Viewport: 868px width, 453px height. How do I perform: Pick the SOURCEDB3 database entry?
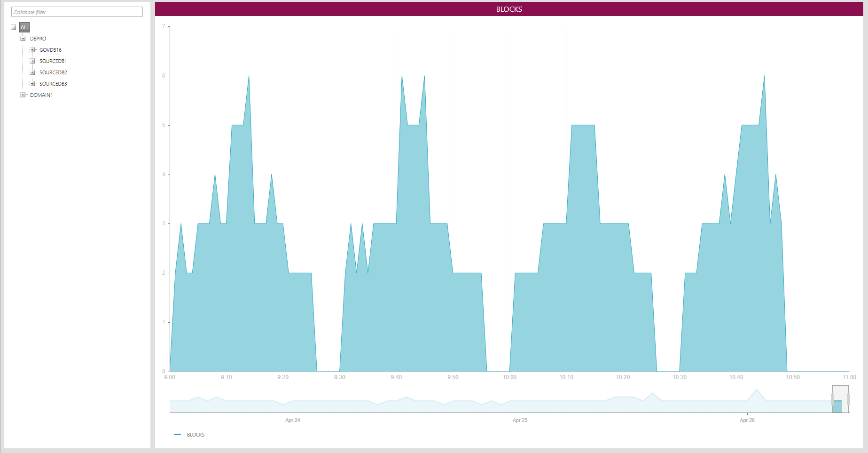[x=53, y=84]
